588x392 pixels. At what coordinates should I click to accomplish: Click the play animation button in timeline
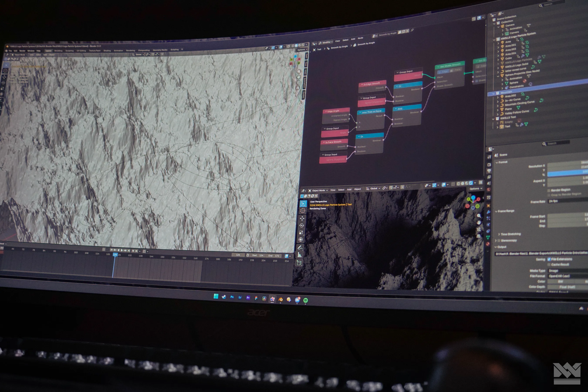pyautogui.click(x=122, y=250)
